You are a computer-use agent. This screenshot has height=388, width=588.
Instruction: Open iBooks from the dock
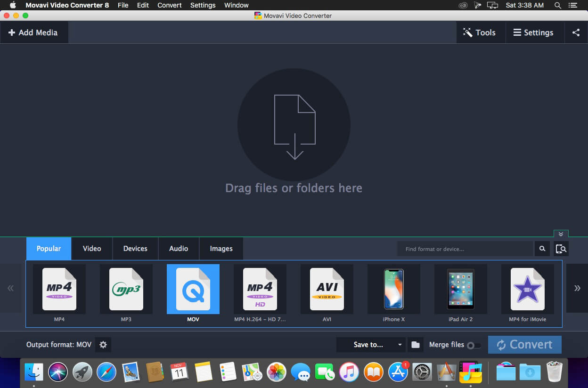[x=374, y=372]
